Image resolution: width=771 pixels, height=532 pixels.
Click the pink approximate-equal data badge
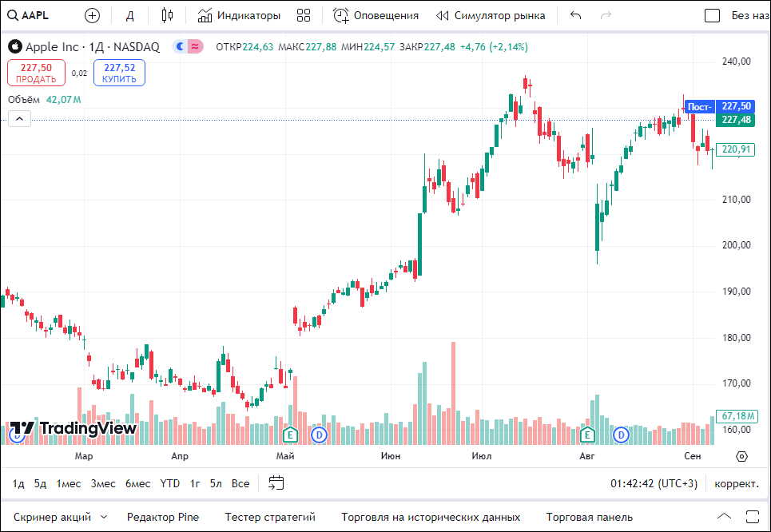[196, 46]
